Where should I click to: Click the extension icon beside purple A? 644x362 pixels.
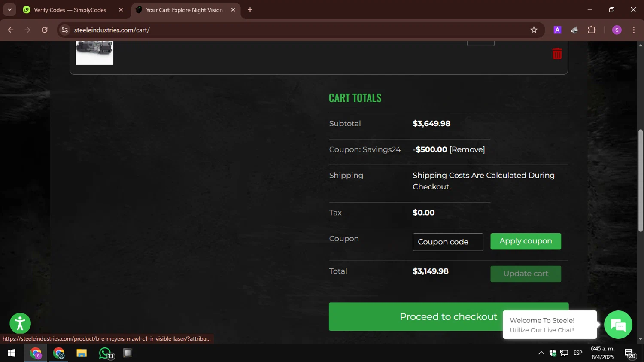(574, 30)
